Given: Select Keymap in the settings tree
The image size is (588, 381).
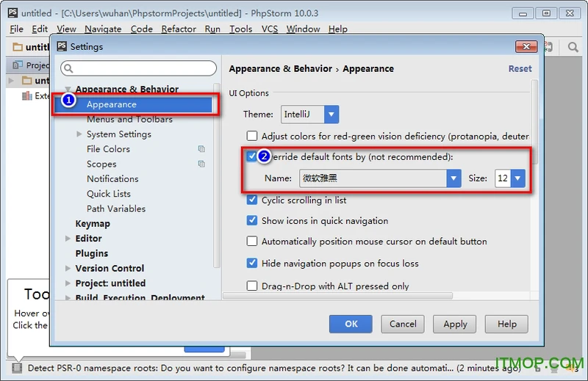Looking at the screenshot, I should (93, 223).
